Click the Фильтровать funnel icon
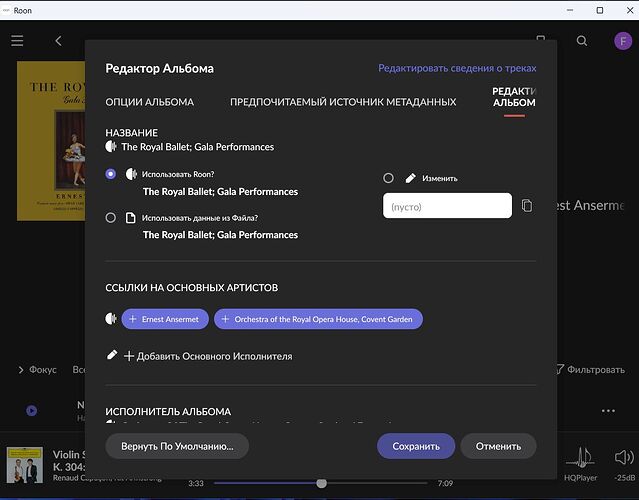Screen dimensions: 639x500 [560, 369]
